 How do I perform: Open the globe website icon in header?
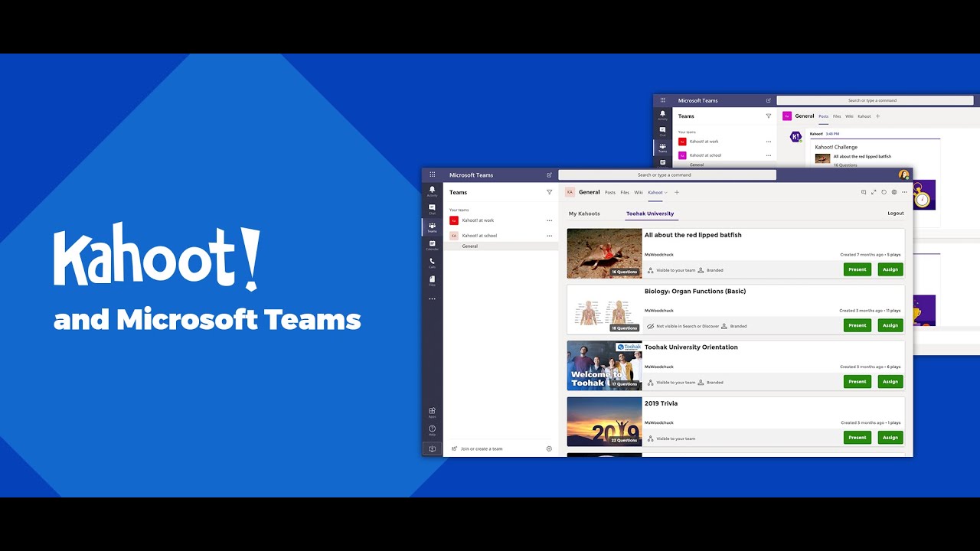(x=893, y=192)
